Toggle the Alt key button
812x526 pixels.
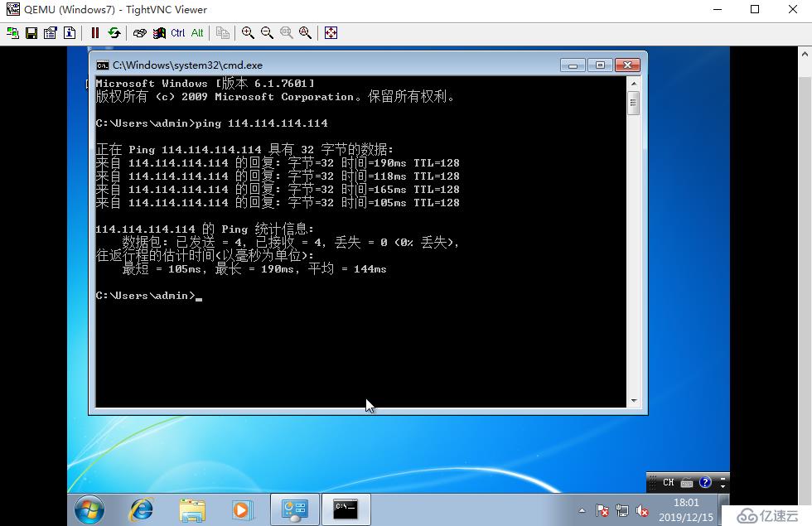pyautogui.click(x=197, y=33)
